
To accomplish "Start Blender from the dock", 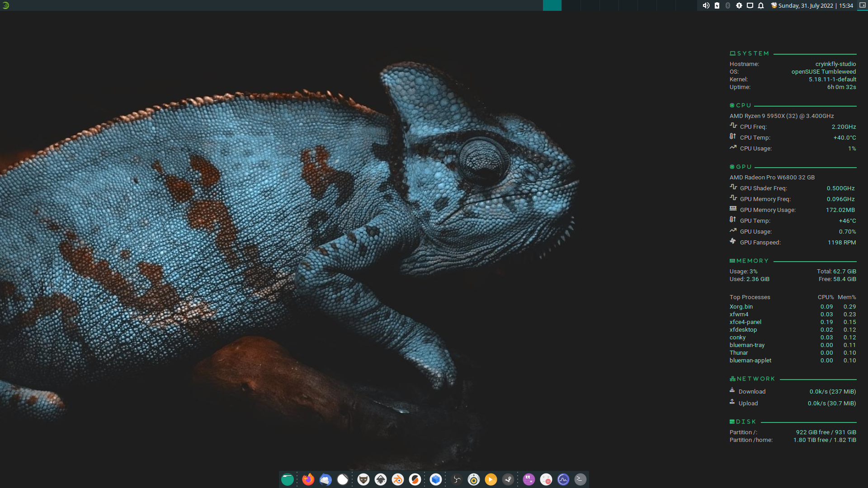I will [x=397, y=479].
